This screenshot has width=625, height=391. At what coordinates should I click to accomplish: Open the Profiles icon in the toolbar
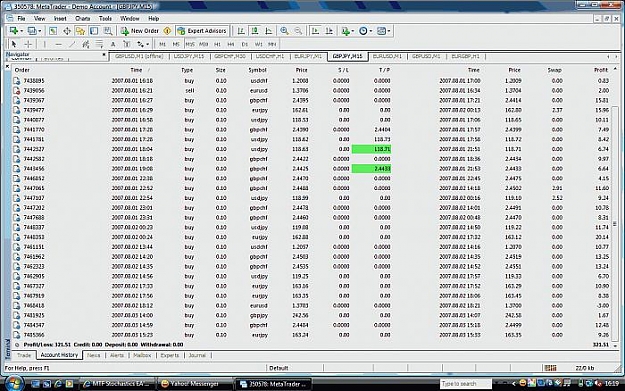(32, 31)
